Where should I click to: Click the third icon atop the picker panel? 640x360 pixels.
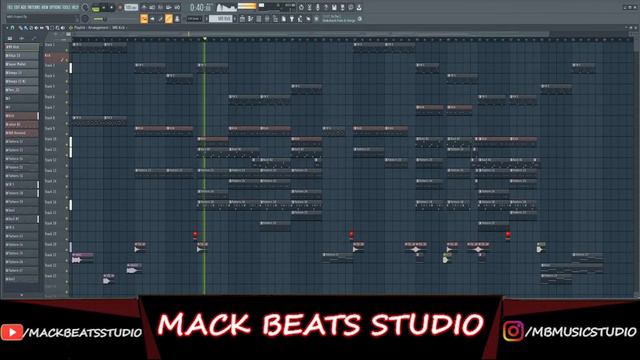coord(33,38)
